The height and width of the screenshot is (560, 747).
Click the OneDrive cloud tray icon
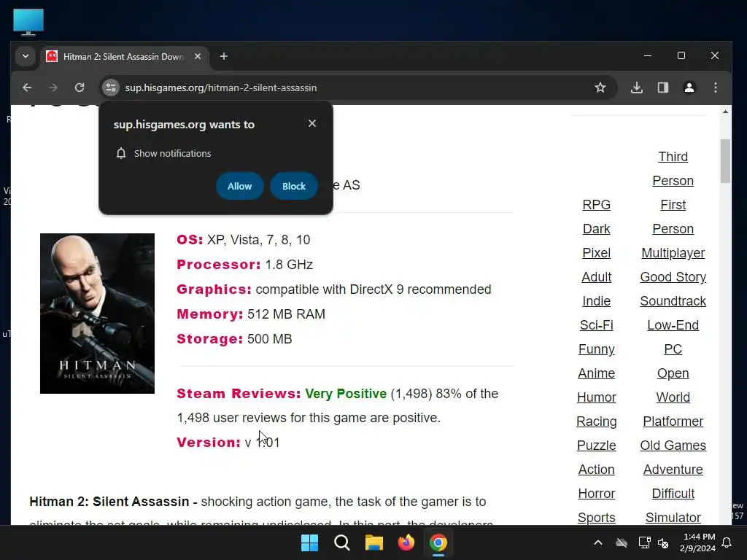(622, 542)
